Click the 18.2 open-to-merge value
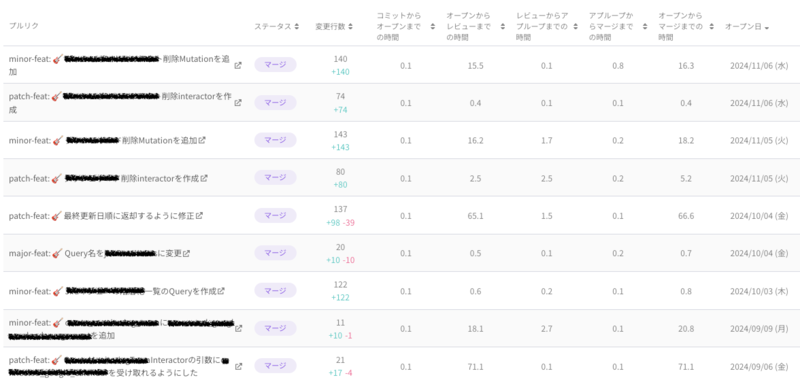 [686, 141]
